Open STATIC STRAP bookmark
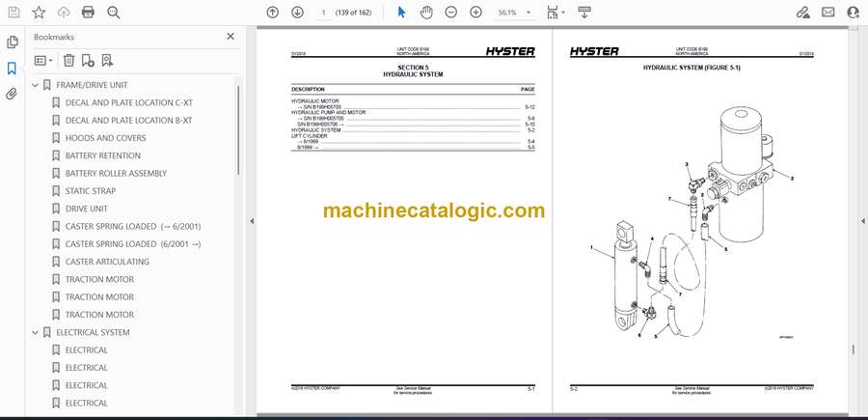 coord(91,191)
